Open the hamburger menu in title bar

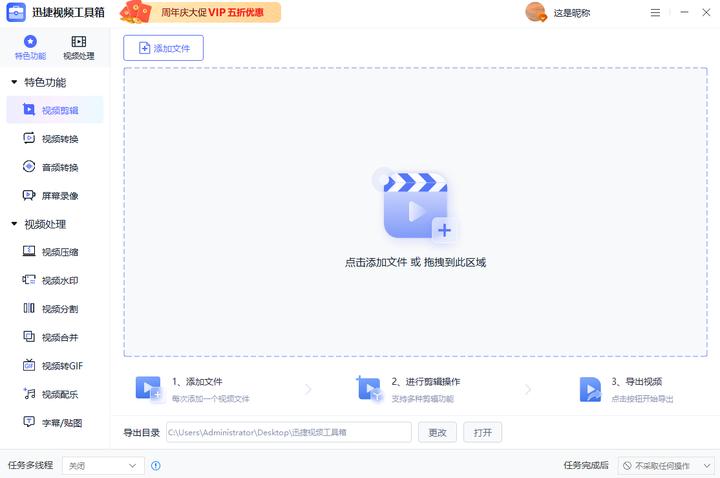[655, 13]
